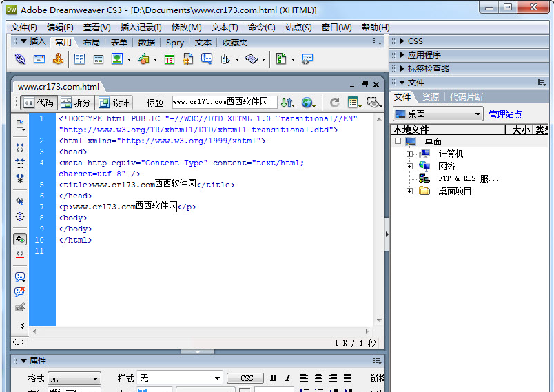
Task: Click Select Parent Tag icon
Action: pos(20,201)
